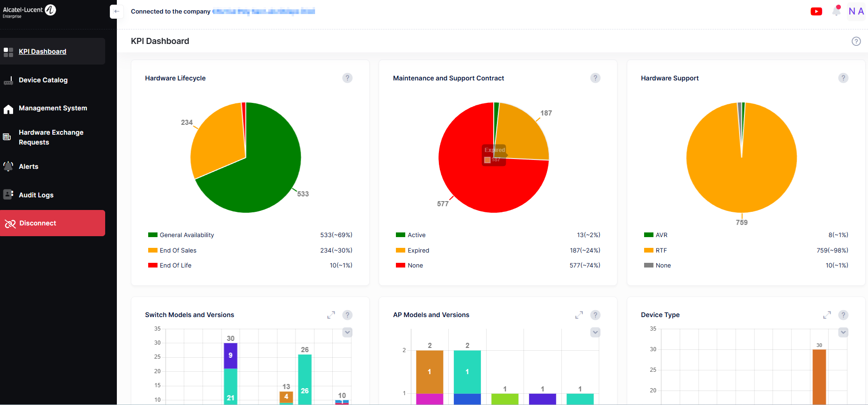Viewport: 868px width, 405px height.
Task: Open dropdown in Switch Models chart
Action: pyautogui.click(x=347, y=333)
